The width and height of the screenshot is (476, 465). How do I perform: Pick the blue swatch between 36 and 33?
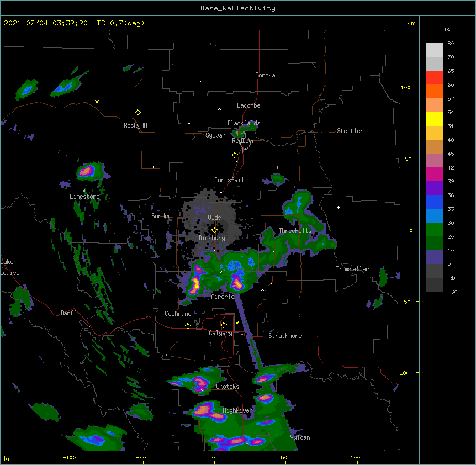pyautogui.click(x=434, y=202)
